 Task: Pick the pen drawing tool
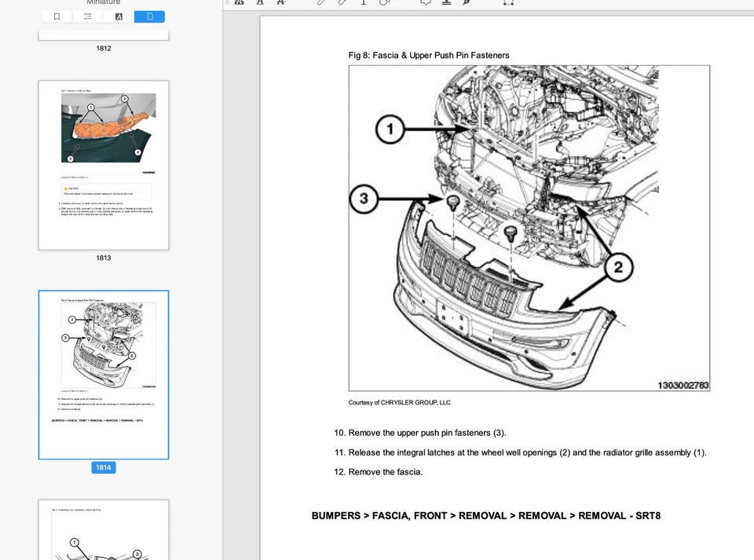coord(322,3)
